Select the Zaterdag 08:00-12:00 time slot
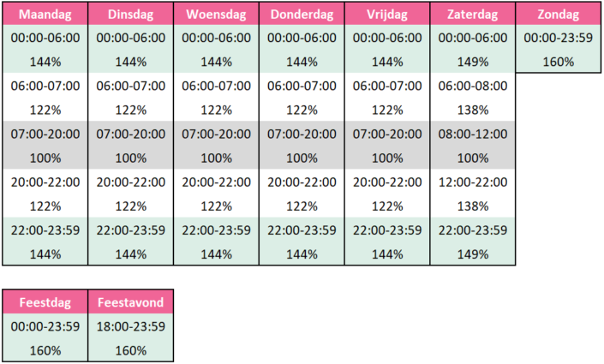This screenshot has height=364, width=604. pos(473,134)
